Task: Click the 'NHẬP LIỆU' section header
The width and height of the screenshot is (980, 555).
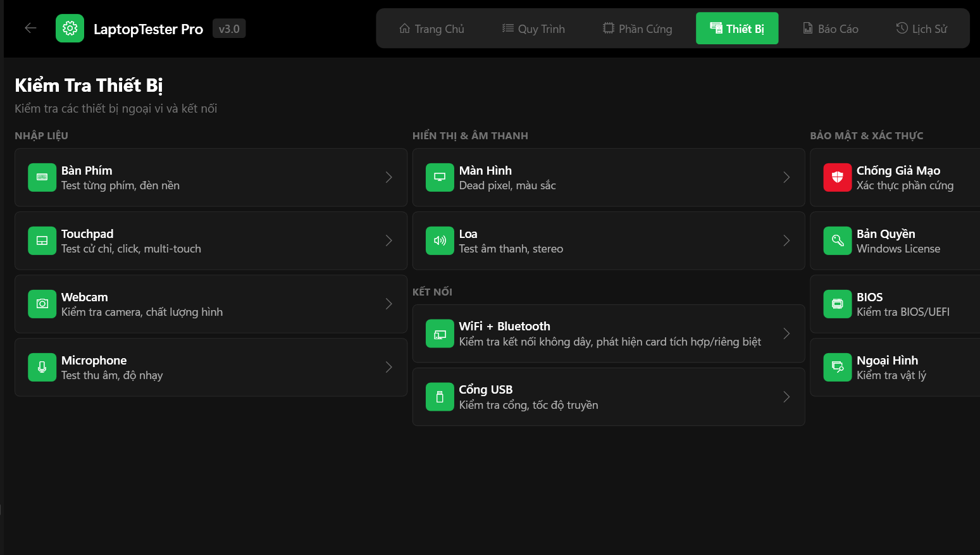Action: (41, 135)
